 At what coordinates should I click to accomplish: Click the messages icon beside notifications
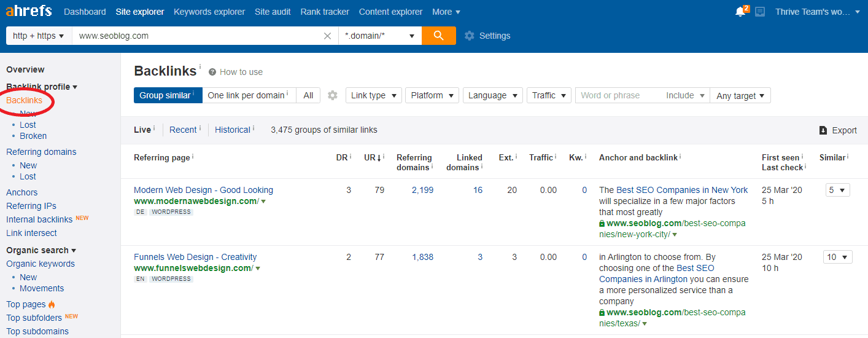(x=760, y=12)
